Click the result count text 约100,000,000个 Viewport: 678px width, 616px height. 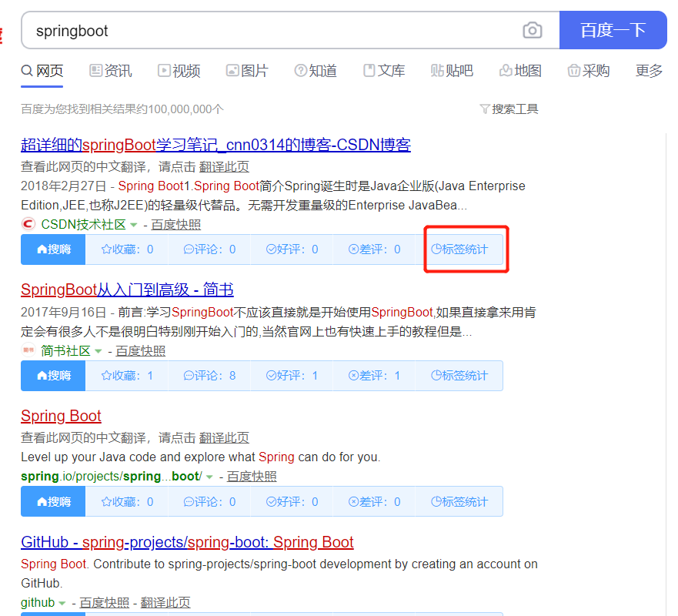(x=180, y=109)
